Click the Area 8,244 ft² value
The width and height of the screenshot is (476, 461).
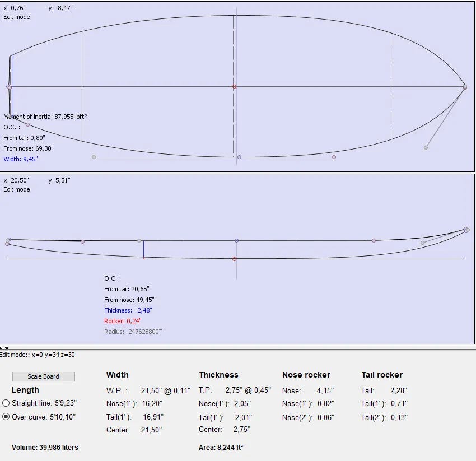[221, 448]
